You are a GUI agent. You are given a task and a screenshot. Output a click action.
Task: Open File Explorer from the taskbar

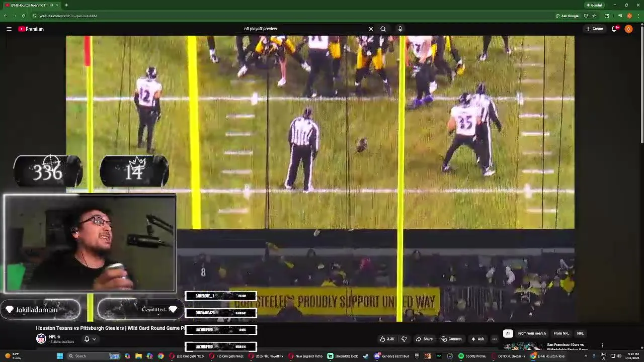point(138,356)
